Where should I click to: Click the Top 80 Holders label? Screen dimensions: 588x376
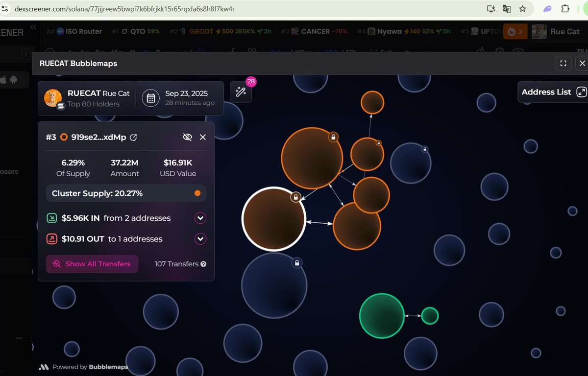94,104
